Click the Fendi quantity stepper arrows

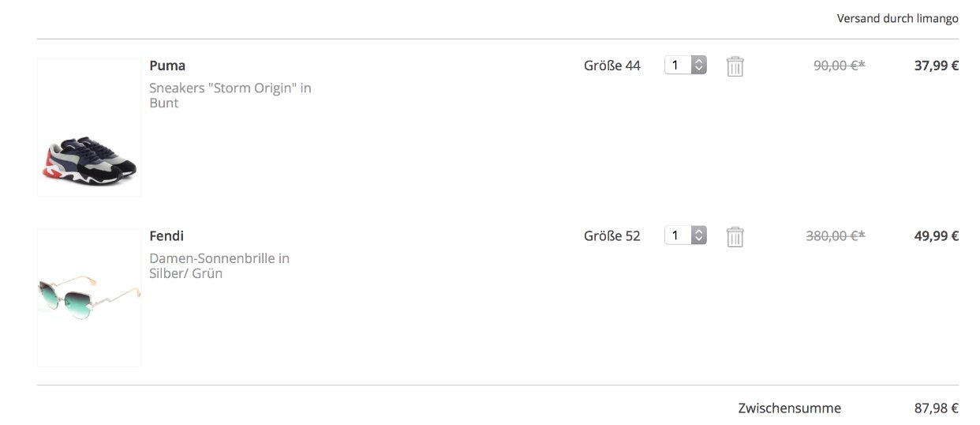pos(698,235)
